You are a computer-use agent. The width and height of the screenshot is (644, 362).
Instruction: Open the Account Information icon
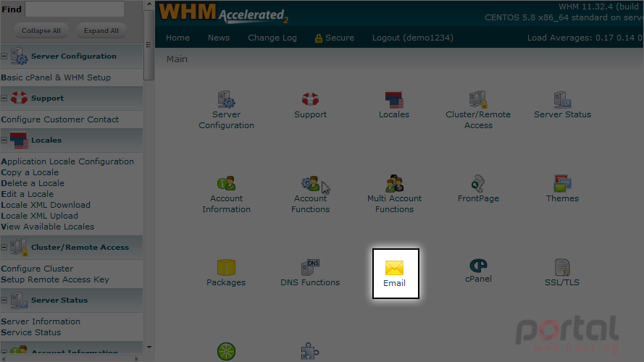pos(226,183)
